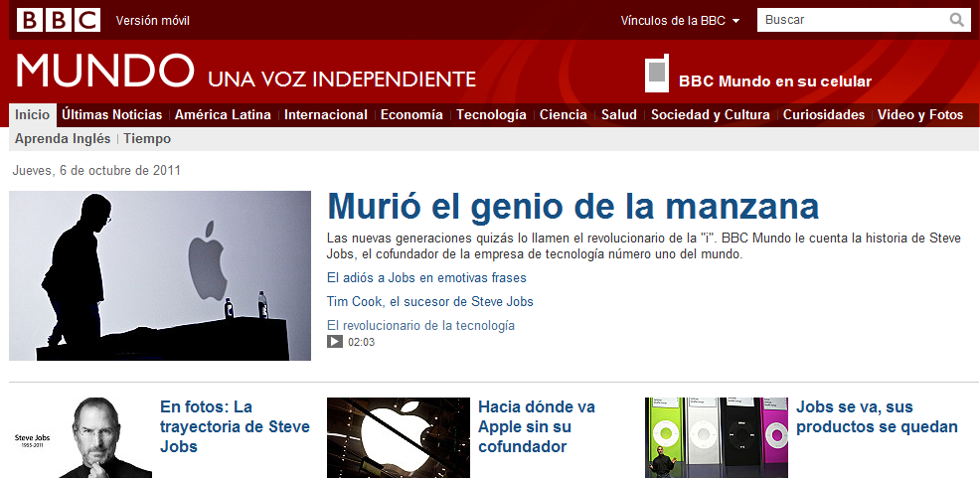
Task: Open Hacia dónde va Apple sin su cofundador
Action: pos(537,426)
